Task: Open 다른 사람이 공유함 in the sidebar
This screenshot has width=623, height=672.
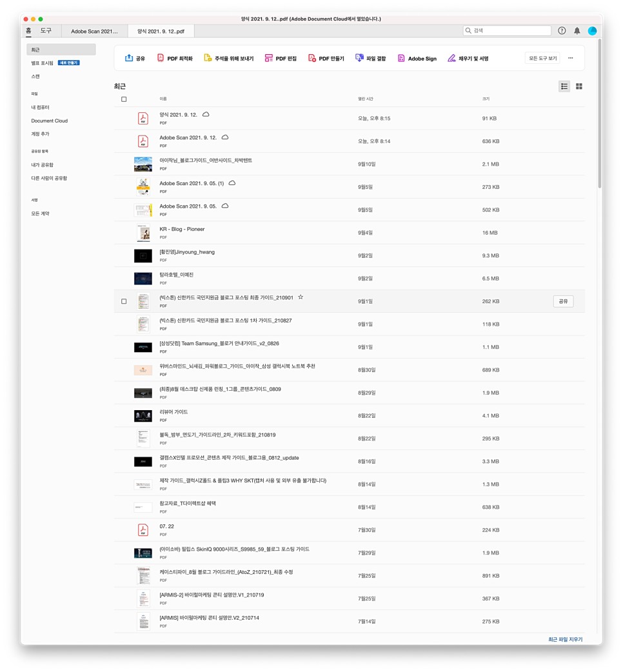Action: 49,178
